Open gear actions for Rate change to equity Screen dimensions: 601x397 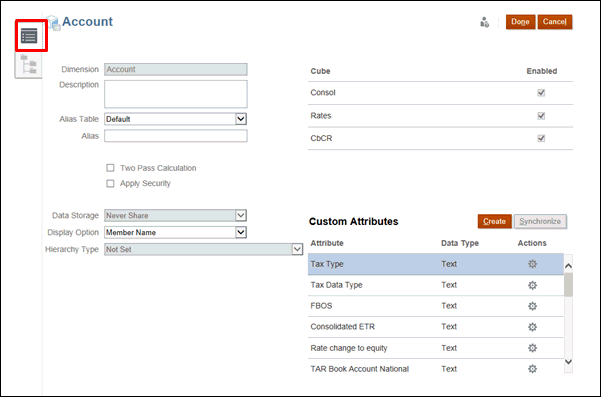coord(532,348)
